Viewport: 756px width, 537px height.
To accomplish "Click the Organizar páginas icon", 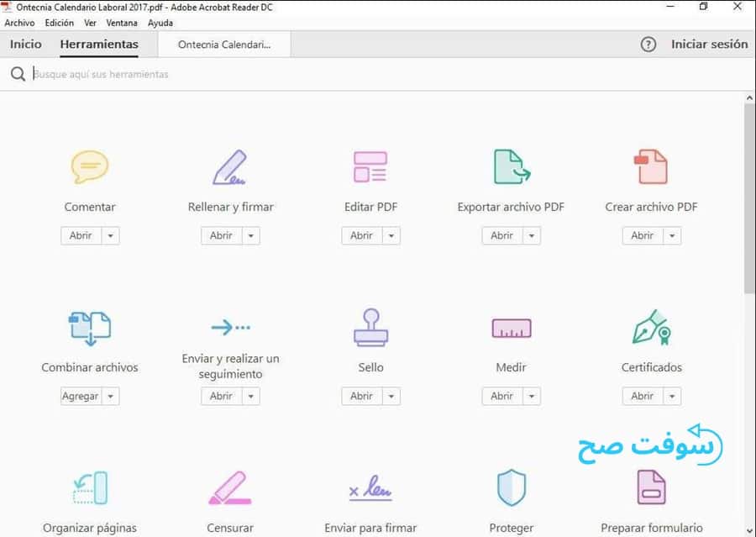I will (x=90, y=488).
